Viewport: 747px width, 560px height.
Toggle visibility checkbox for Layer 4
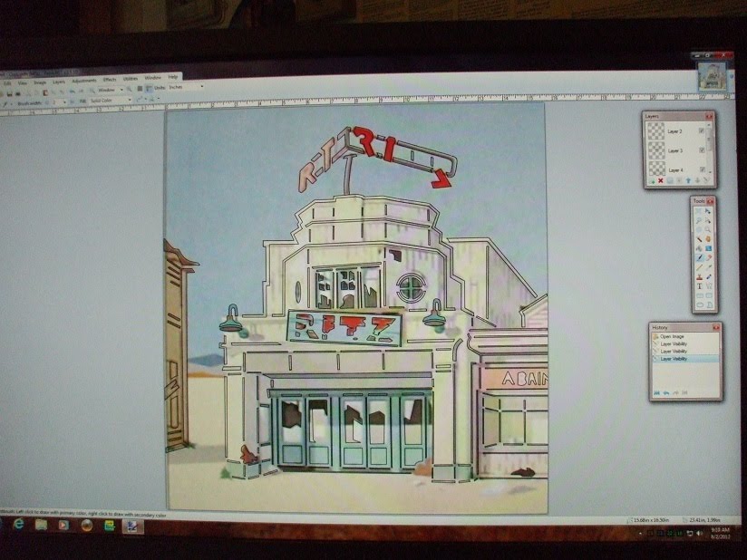coord(701,169)
